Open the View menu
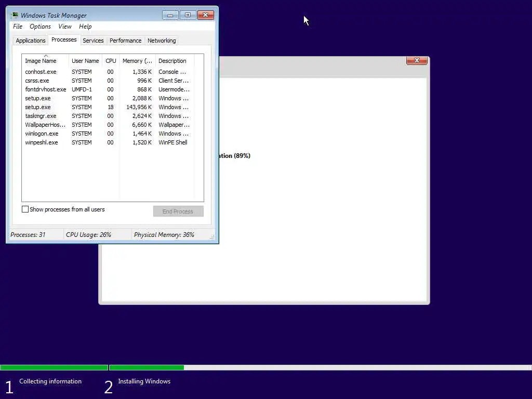Screen dimensions: 532x399 pos(65,26)
